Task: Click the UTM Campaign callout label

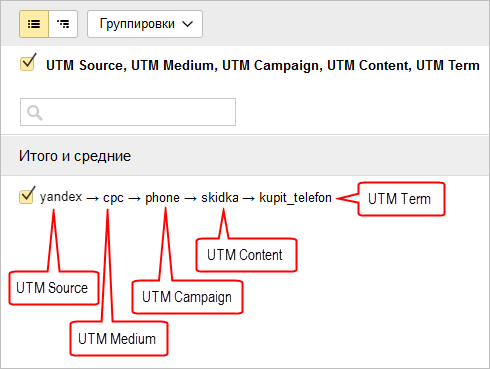Action: 187,297
